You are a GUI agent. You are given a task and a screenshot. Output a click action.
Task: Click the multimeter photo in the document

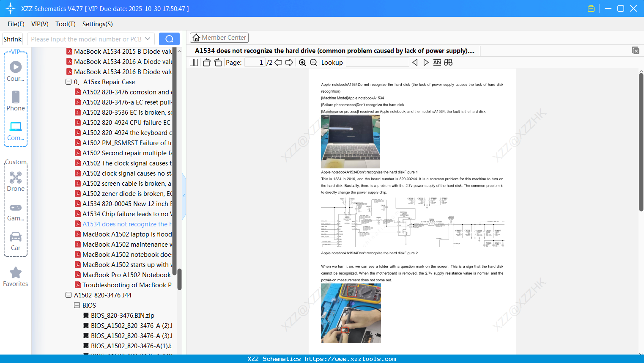pyautogui.click(x=351, y=313)
